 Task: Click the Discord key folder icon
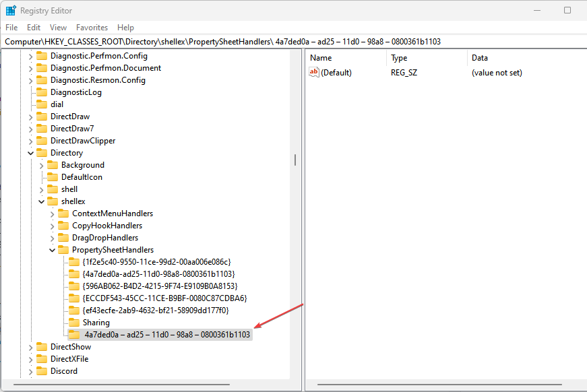tap(42, 371)
